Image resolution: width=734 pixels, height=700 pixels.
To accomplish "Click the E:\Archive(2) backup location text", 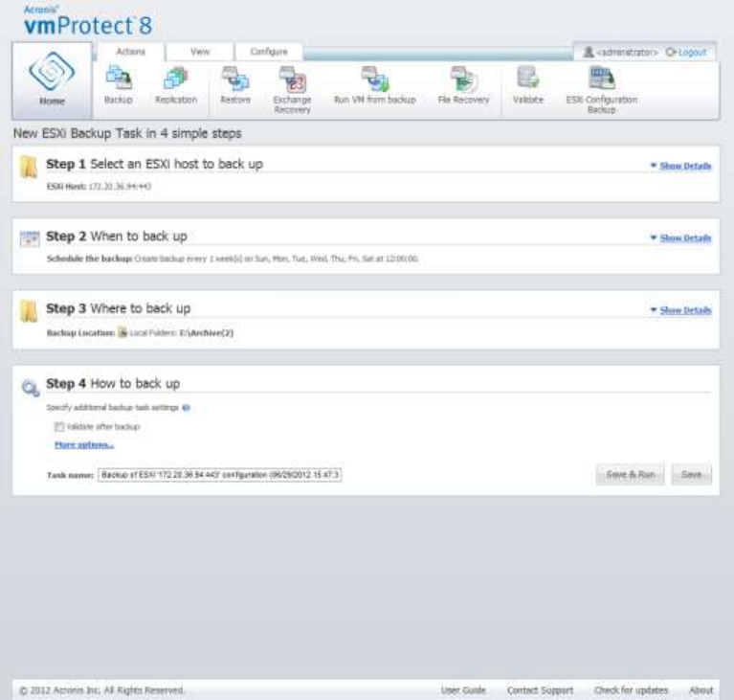I will (207, 332).
